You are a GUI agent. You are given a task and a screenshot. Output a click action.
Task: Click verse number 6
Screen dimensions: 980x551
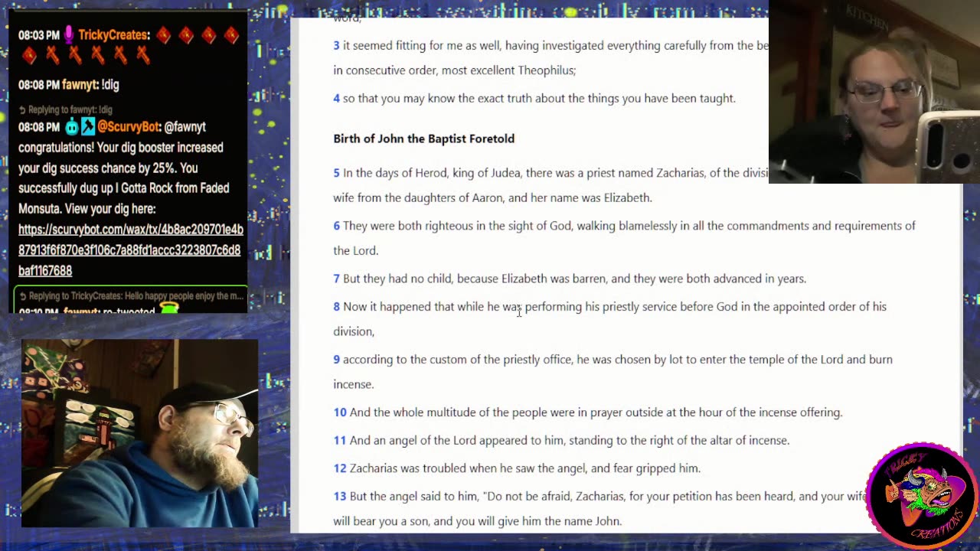click(x=336, y=227)
